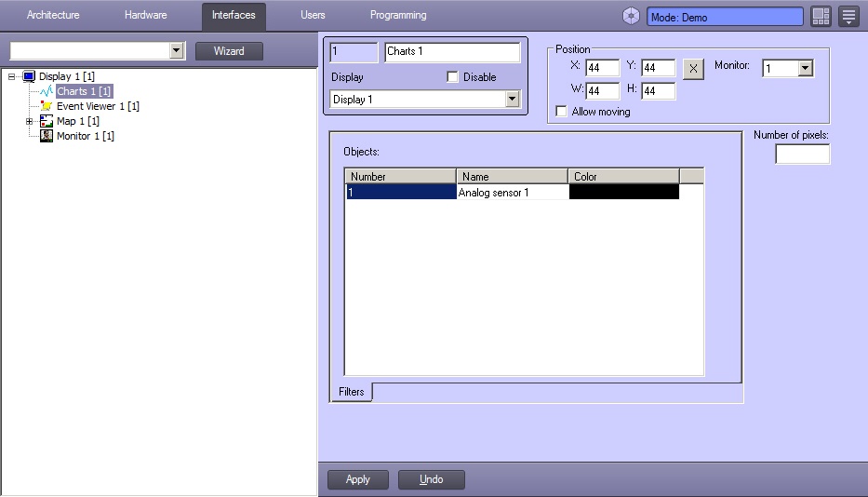Expand the Map 1 tree node

click(x=29, y=121)
